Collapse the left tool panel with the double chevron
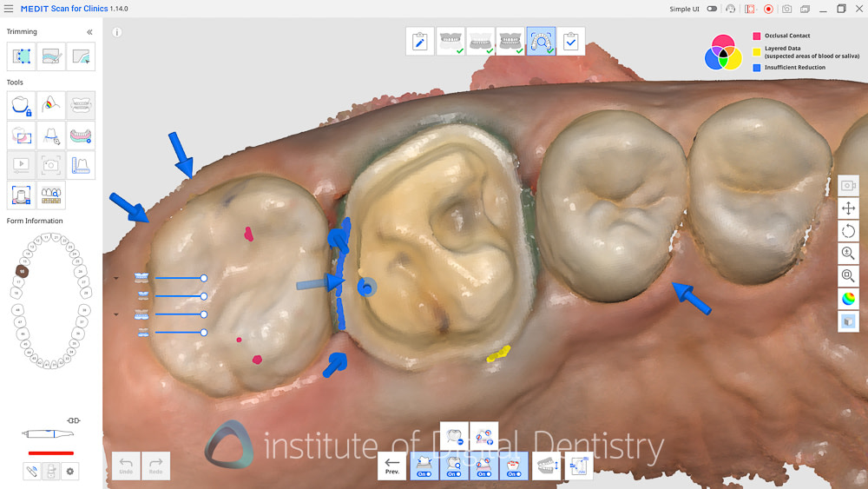Screen dimensions: 868x489 point(89,32)
